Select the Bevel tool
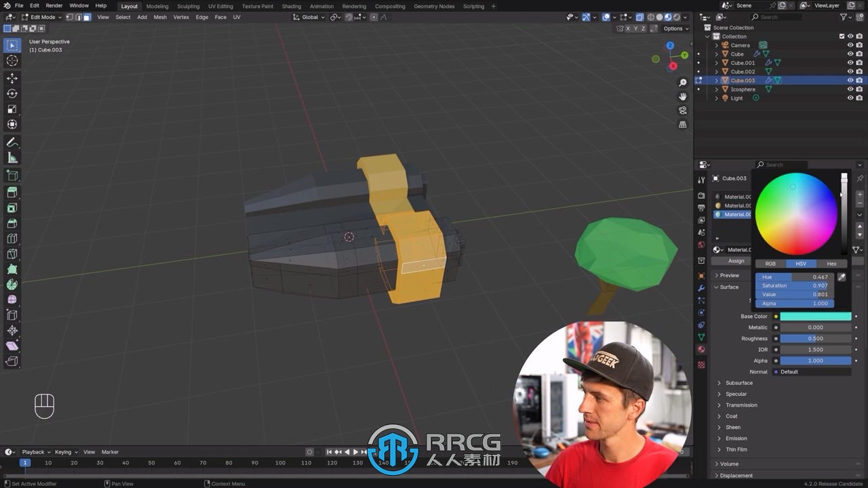This screenshot has width=868, height=488. [x=12, y=224]
